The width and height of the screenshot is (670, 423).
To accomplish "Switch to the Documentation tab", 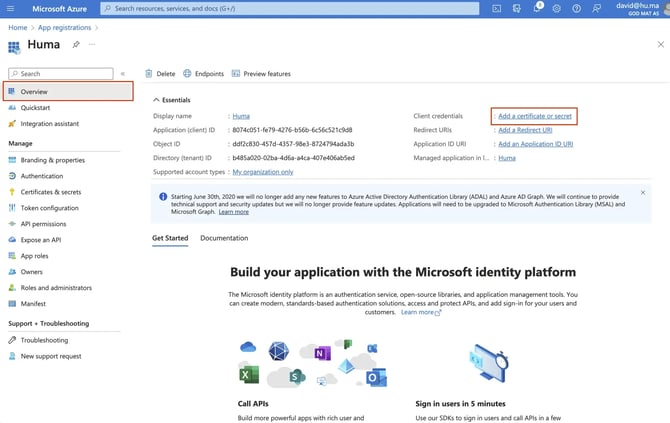I will [x=224, y=238].
